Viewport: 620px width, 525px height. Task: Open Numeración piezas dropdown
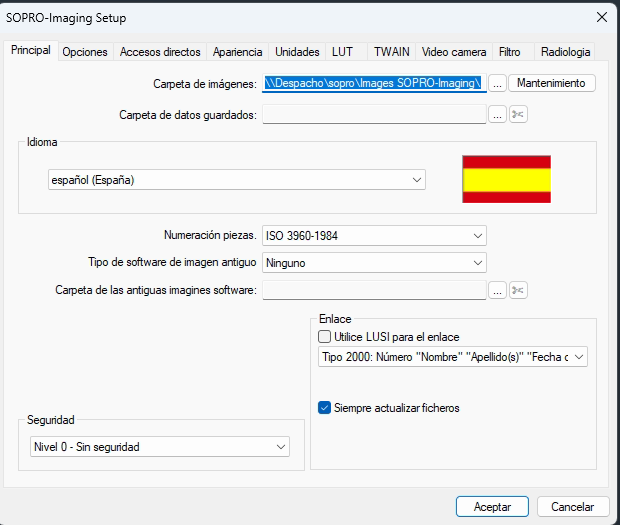[x=374, y=236]
